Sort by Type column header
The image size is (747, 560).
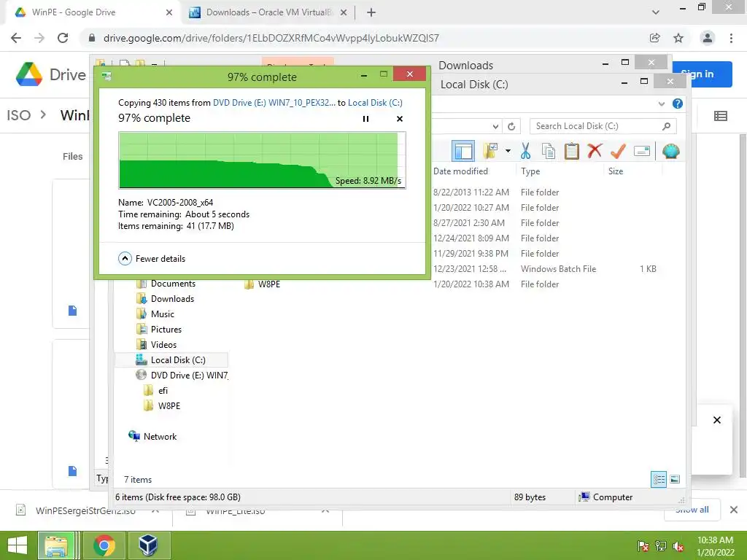(x=530, y=171)
